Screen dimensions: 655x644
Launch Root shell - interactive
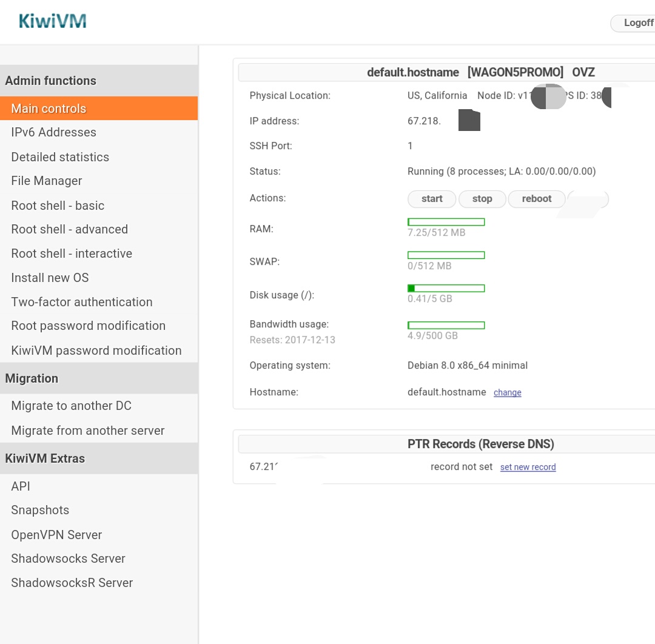[x=72, y=253]
